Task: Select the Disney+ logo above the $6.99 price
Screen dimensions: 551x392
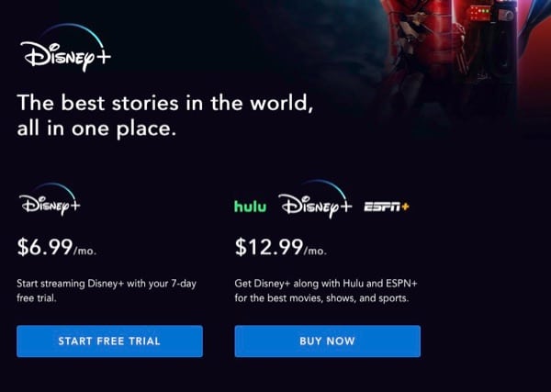Action: pos(50,199)
